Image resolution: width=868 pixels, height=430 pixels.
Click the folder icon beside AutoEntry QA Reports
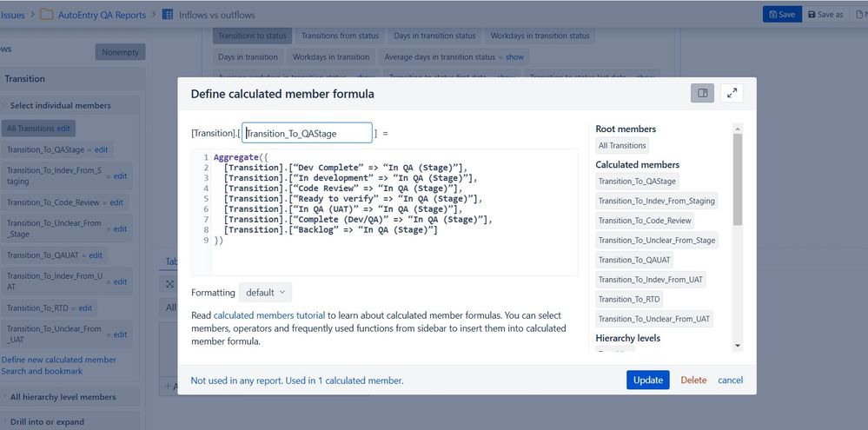47,15
